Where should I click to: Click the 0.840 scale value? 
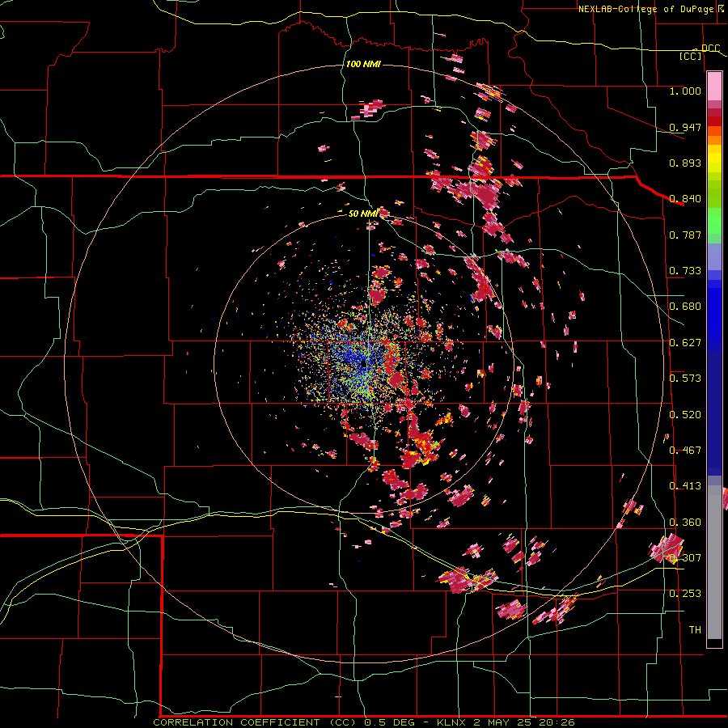685,199
